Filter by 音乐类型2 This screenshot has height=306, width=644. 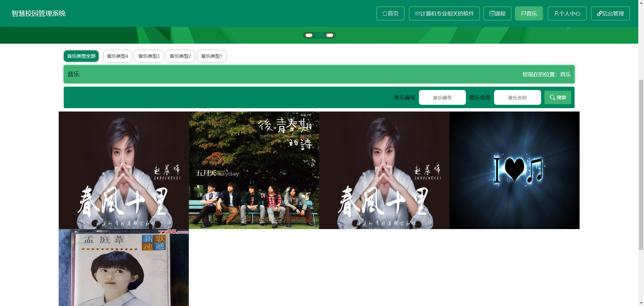180,56
